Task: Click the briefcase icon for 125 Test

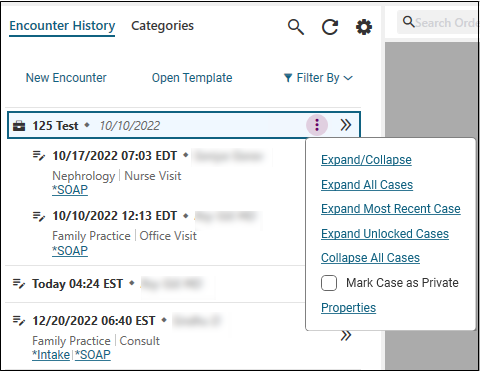Action: 19,126
